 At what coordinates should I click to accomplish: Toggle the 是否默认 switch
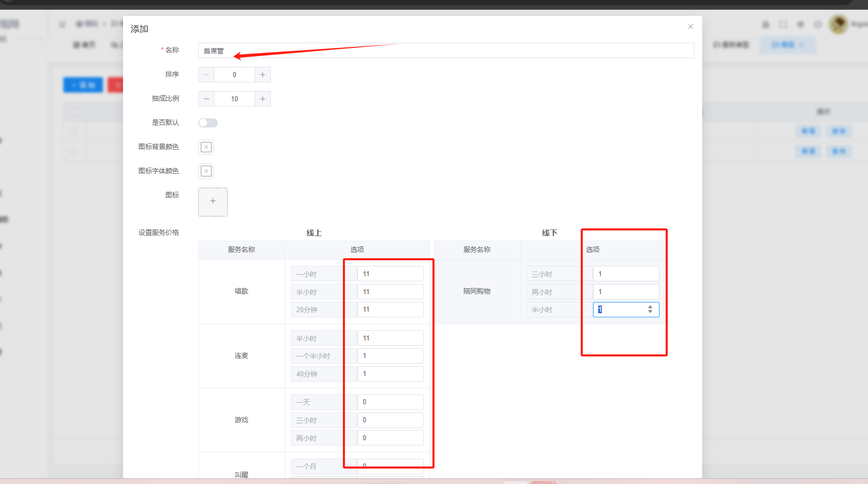[x=208, y=123]
